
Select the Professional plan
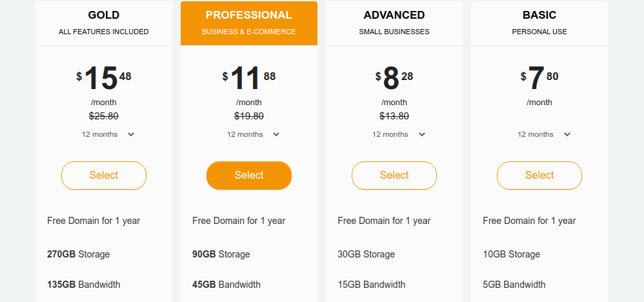click(x=249, y=176)
